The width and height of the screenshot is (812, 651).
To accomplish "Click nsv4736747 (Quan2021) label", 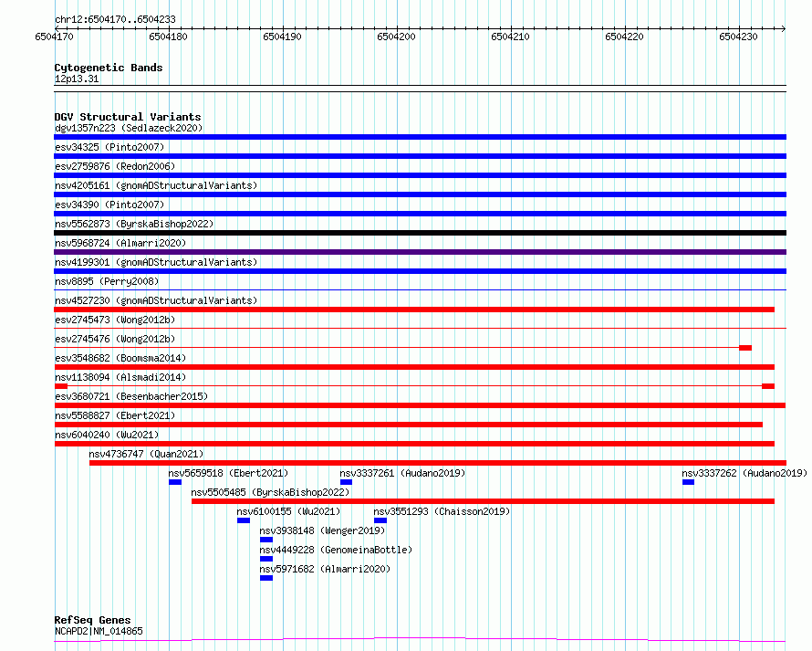I will (146, 454).
